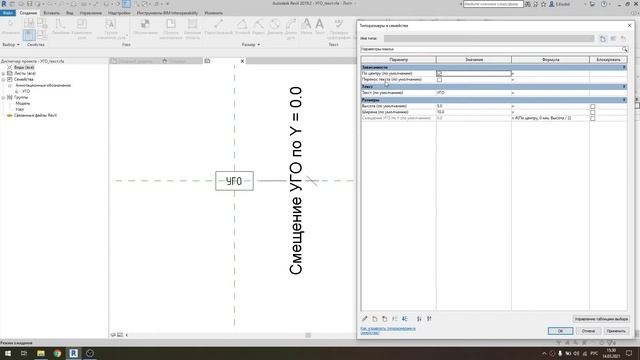The image size is (640, 360).
Task: Open Revit from the Windows taskbar
Action: pyautogui.click(x=73, y=353)
